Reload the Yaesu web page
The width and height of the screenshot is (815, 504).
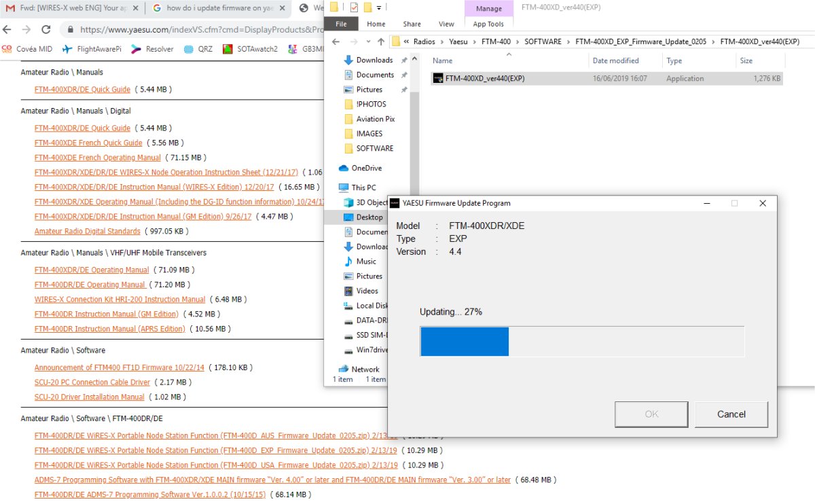point(46,30)
